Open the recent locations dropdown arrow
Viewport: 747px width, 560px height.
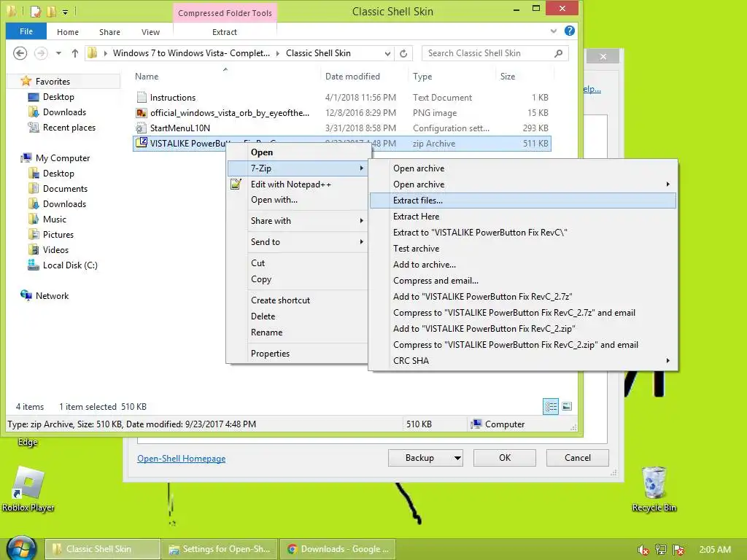click(x=58, y=53)
